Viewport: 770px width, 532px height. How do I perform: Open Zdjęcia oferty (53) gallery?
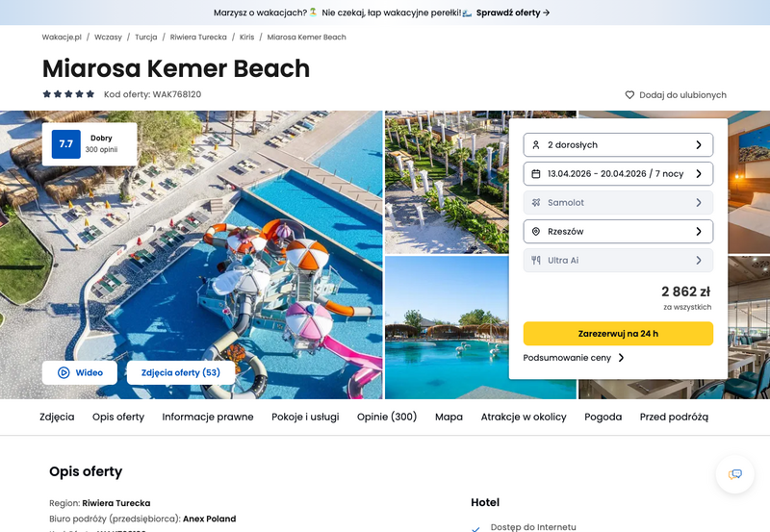click(x=181, y=372)
